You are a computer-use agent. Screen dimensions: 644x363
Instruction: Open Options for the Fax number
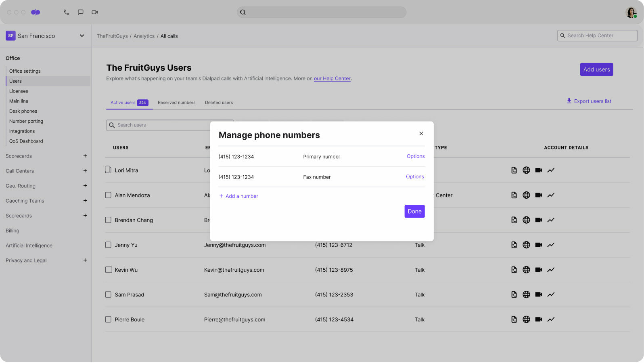coord(415,177)
